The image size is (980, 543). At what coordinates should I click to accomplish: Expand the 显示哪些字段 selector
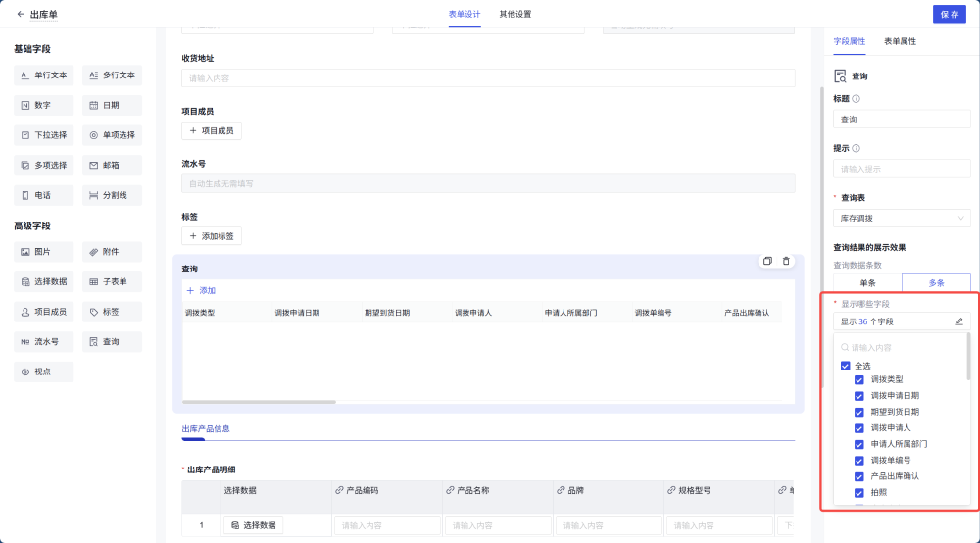894,321
